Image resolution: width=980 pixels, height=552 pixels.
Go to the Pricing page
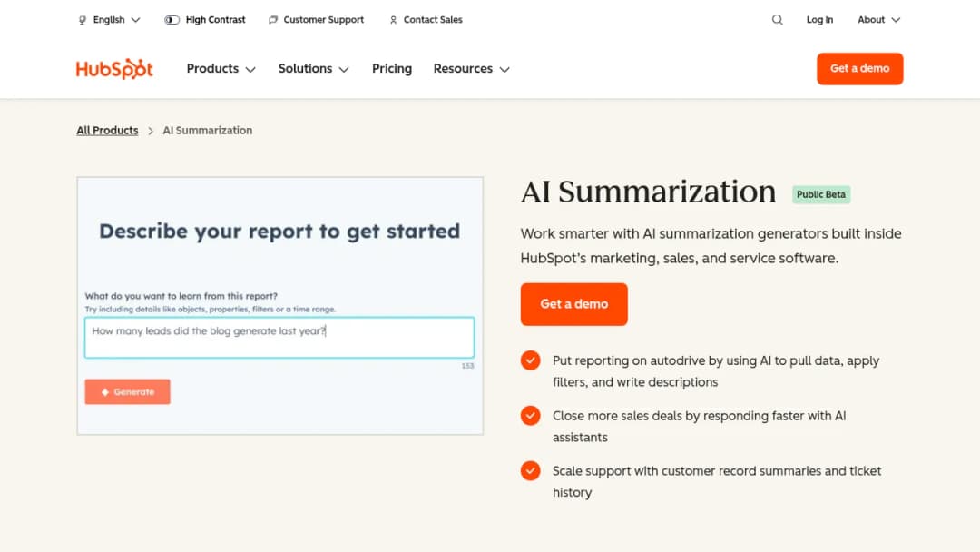click(392, 69)
